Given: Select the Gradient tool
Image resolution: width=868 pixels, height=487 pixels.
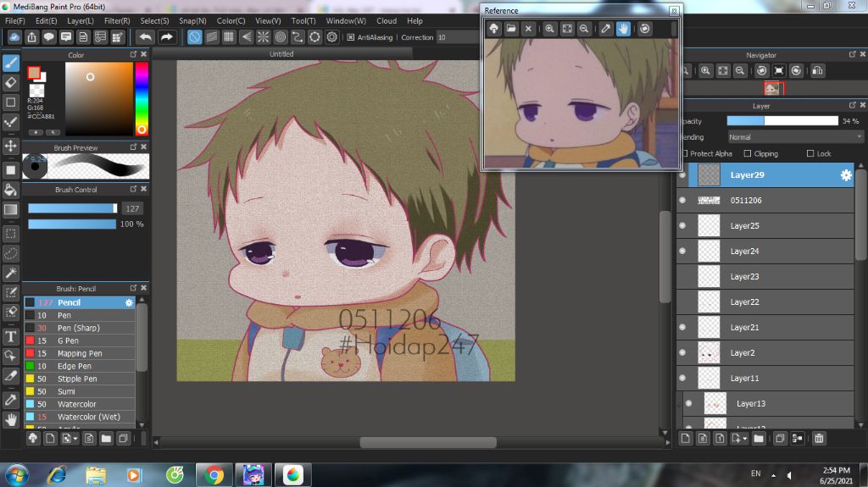Looking at the screenshot, I should tap(10, 209).
